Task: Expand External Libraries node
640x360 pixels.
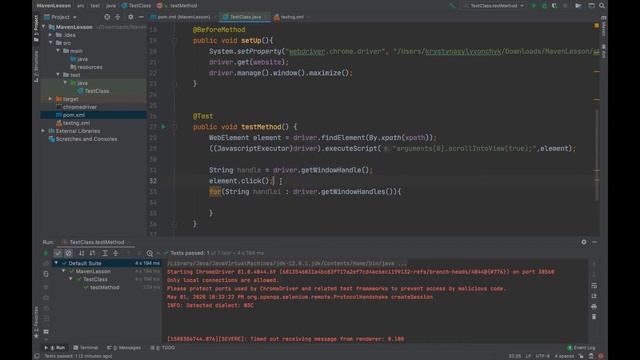Action: click(x=43, y=131)
